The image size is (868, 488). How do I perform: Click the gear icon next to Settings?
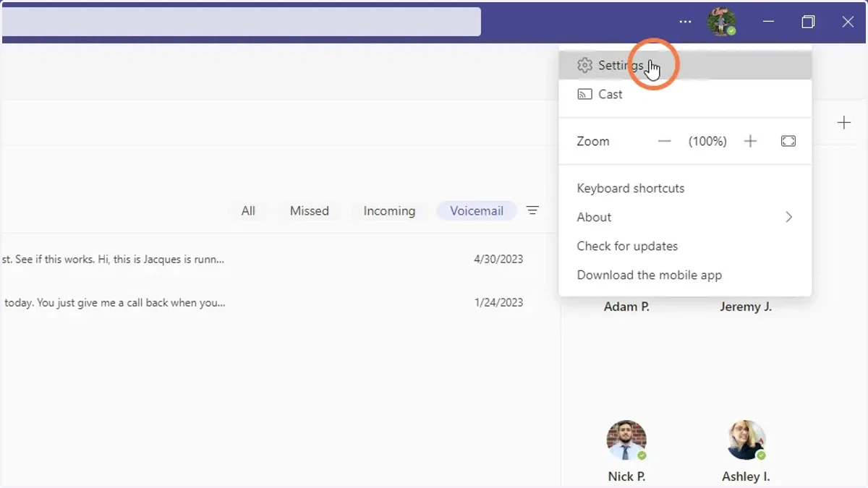coord(584,66)
